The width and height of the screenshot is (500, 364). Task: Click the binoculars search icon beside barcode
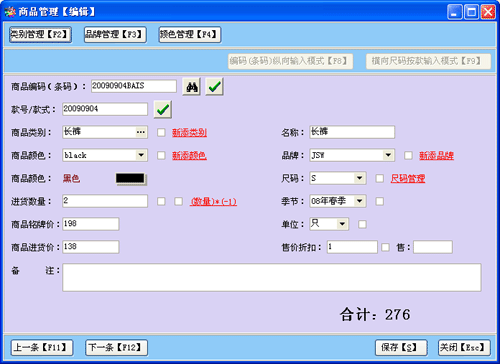point(191,87)
